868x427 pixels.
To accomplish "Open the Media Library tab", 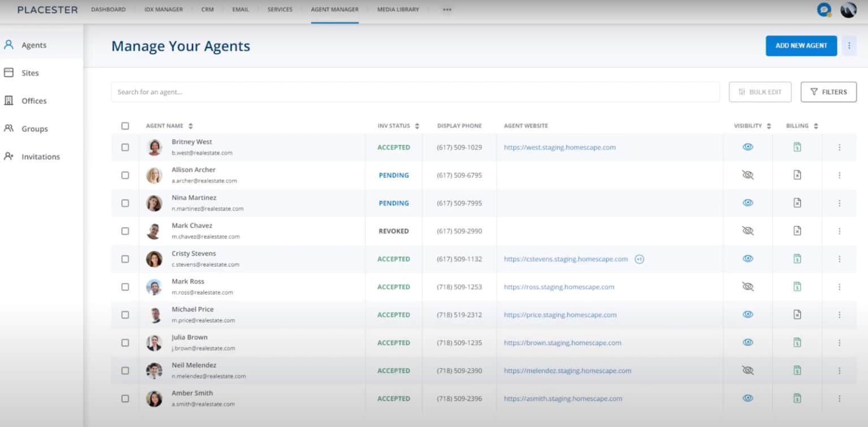I will point(397,10).
